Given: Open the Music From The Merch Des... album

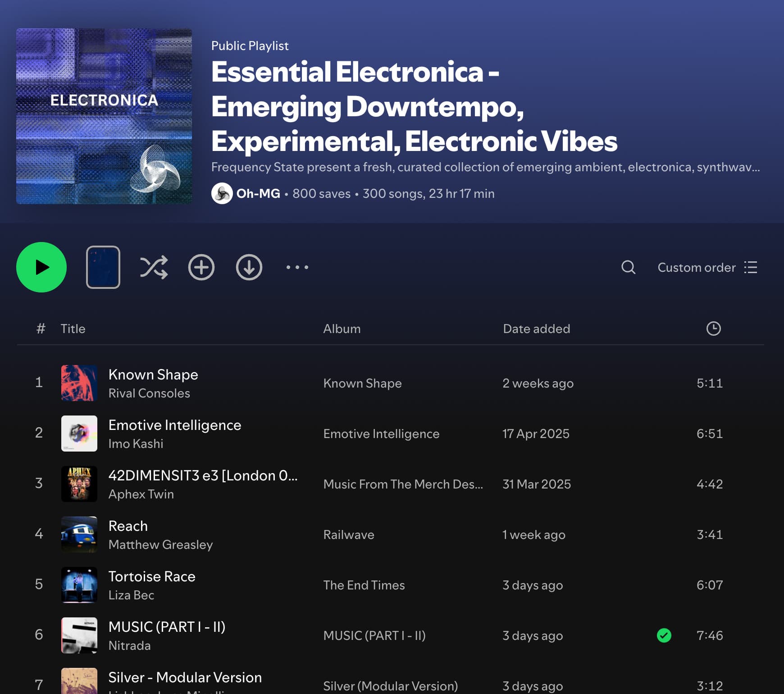Looking at the screenshot, I should coord(403,484).
